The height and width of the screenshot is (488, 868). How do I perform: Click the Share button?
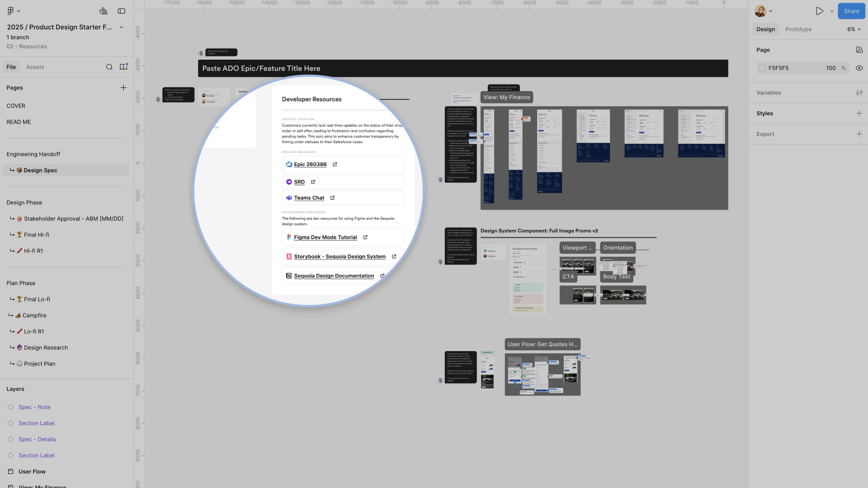click(851, 11)
